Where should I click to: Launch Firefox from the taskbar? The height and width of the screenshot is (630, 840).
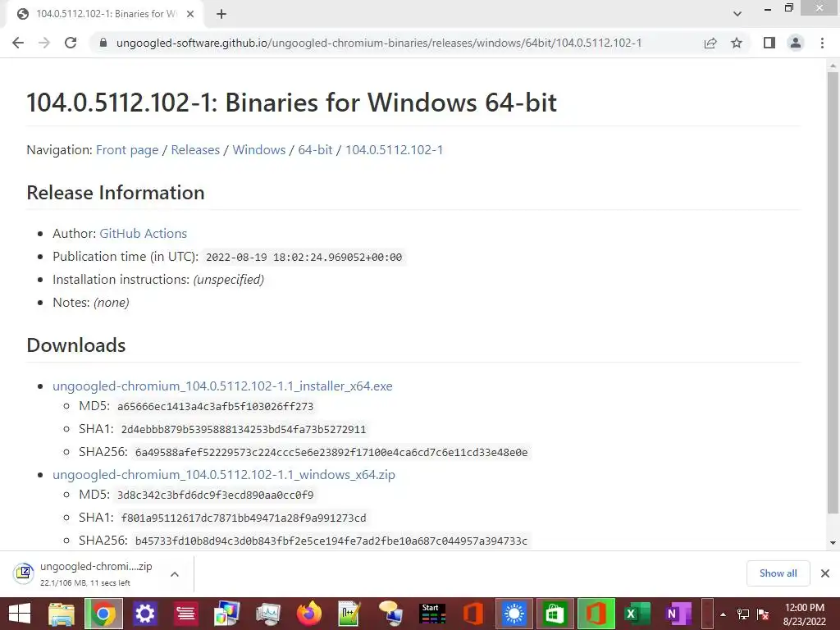[309, 614]
